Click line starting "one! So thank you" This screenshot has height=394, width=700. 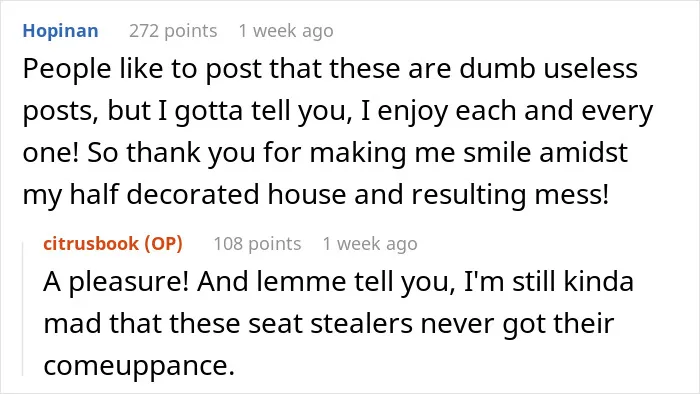pyautogui.click(x=325, y=153)
